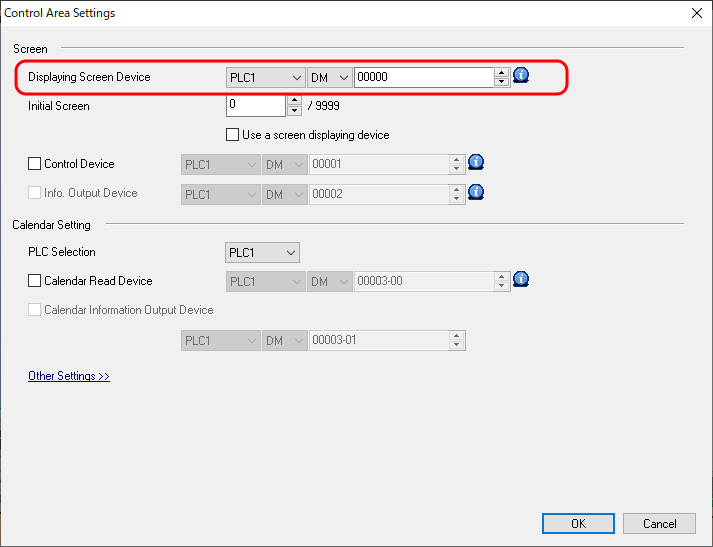The width and height of the screenshot is (713, 547).
Task: Enable the Control Device checkbox
Action: tap(35, 164)
